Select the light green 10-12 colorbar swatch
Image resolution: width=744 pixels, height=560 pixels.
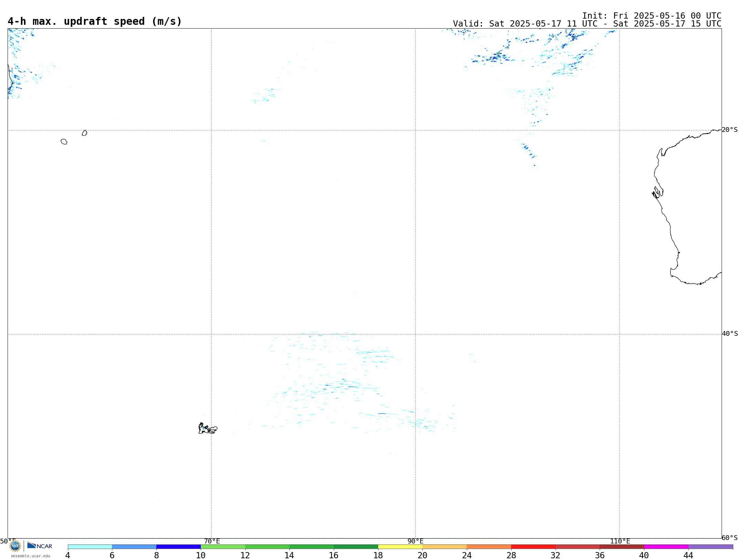pyautogui.click(x=223, y=547)
